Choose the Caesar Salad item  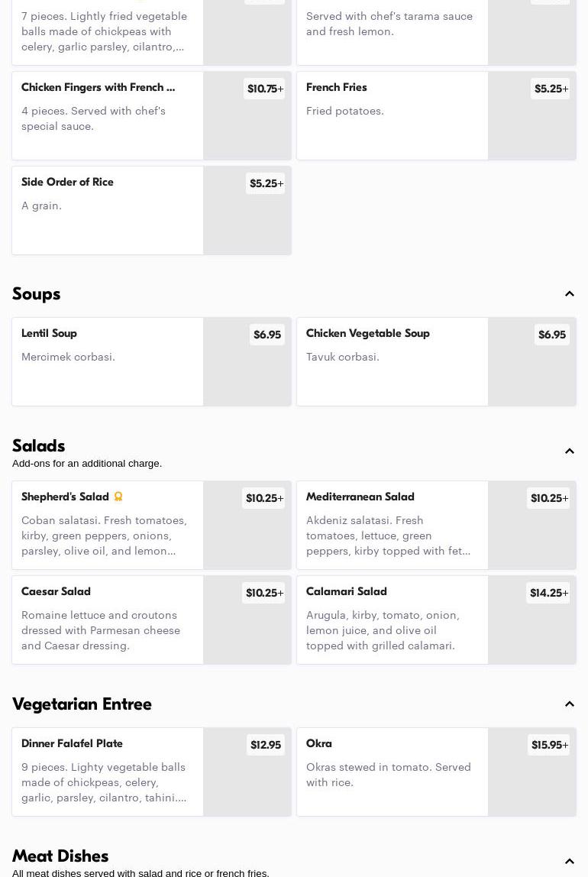[x=151, y=620]
